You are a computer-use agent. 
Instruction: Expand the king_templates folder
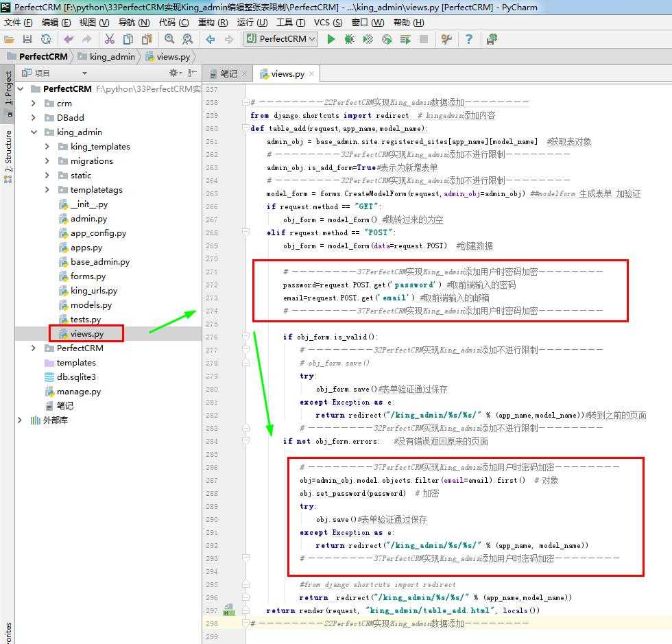(x=47, y=147)
